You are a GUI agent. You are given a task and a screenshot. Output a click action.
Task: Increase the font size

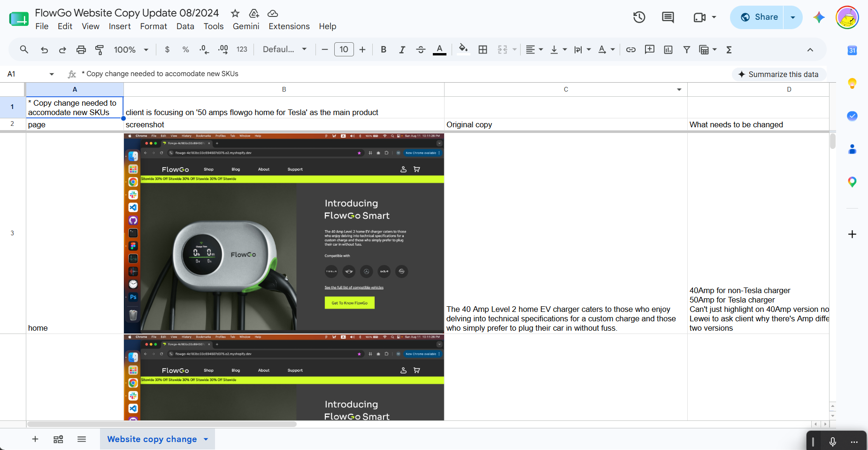362,49
